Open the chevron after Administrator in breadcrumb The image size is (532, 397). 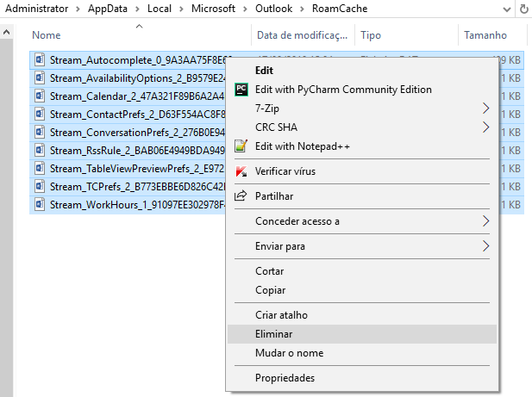[78, 9]
